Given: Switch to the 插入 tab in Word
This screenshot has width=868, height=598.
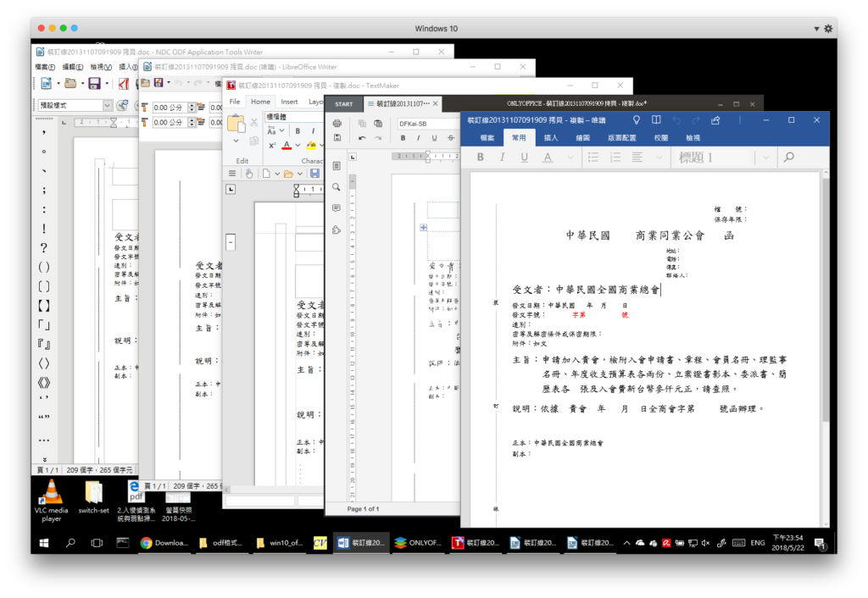Looking at the screenshot, I should [551, 138].
